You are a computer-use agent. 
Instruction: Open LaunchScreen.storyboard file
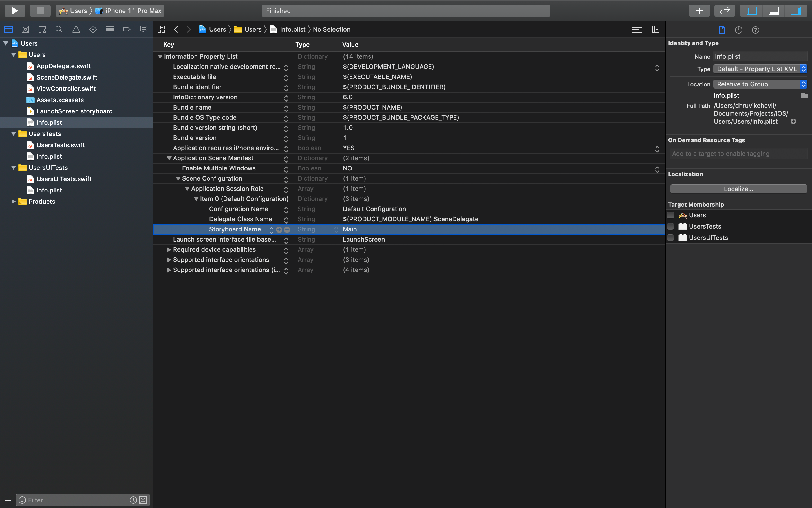pyautogui.click(x=74, y=111)
